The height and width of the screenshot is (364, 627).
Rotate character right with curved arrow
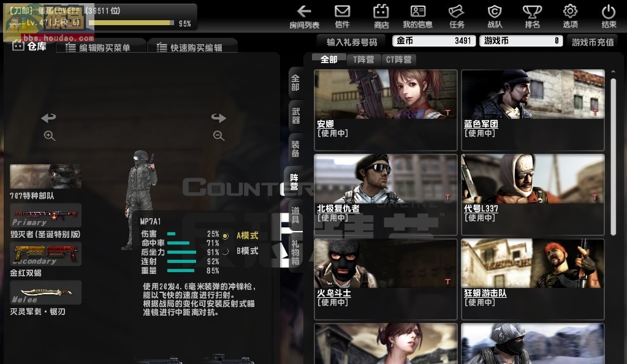tap(219, 118)
